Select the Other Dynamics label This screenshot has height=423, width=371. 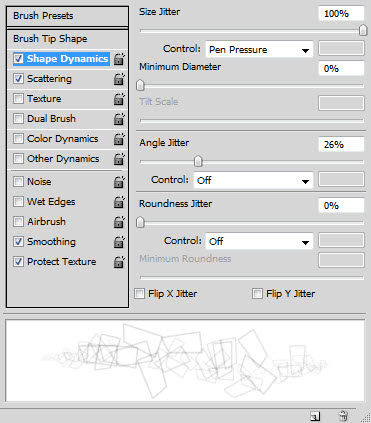[x=63, y=159]
